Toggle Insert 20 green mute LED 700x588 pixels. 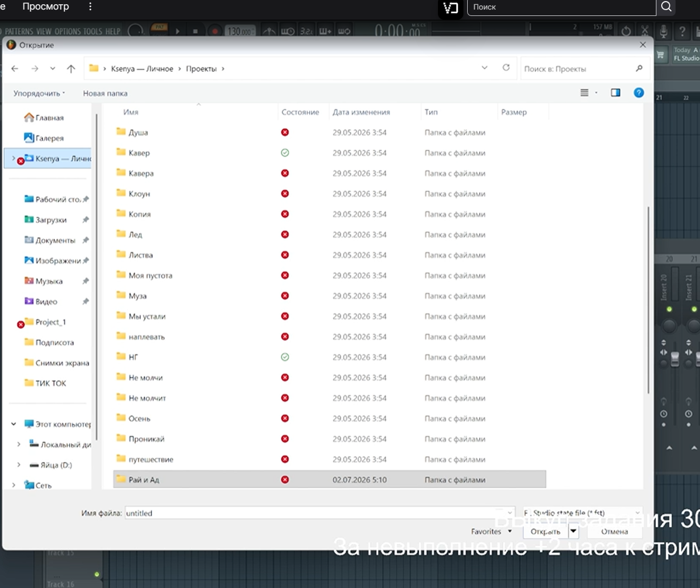(669, 309)
